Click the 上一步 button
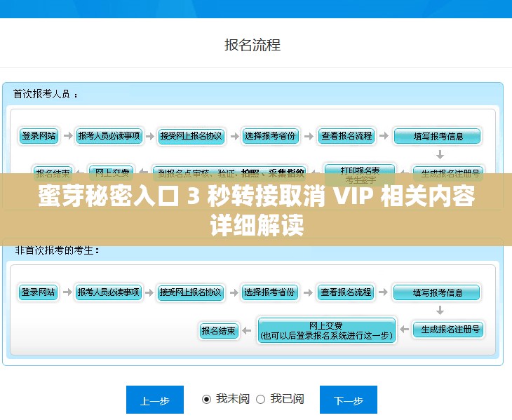Viewport: 512px width, 420px height. tap(155, 400)
